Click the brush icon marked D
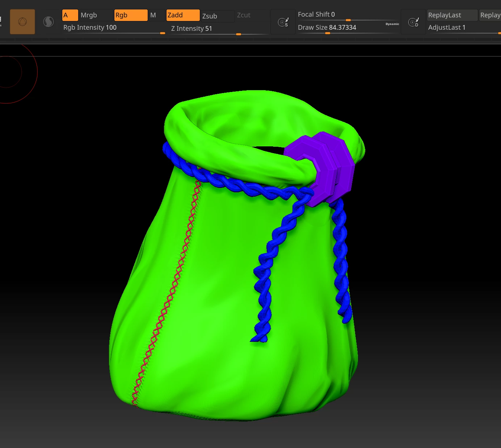 (x=413, y=22)
